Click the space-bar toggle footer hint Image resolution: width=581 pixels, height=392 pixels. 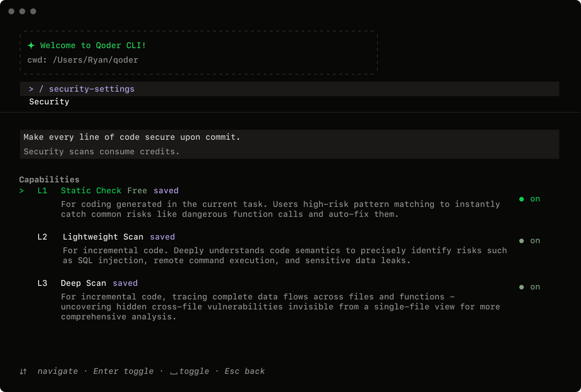(x=190, y=371)
